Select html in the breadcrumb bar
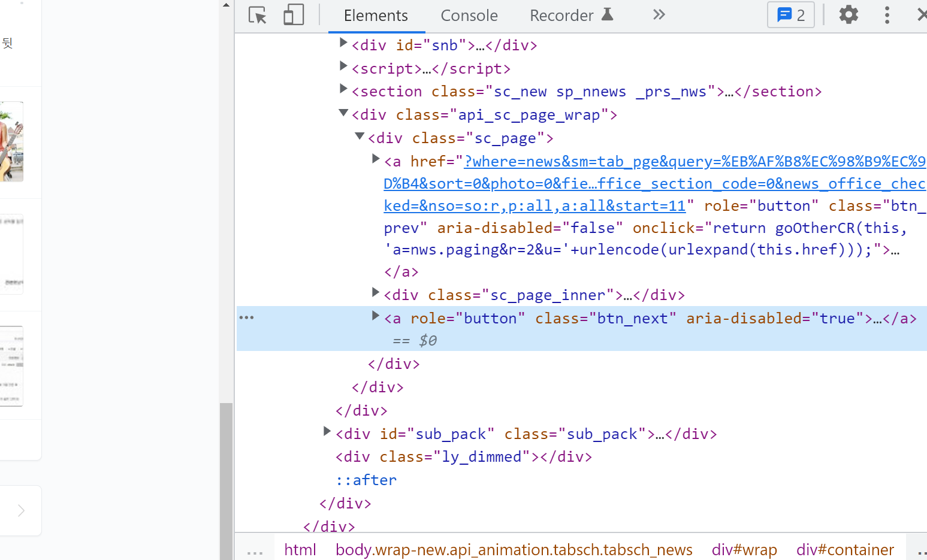This screenshot has height=560, width=927. pos(300,550)
